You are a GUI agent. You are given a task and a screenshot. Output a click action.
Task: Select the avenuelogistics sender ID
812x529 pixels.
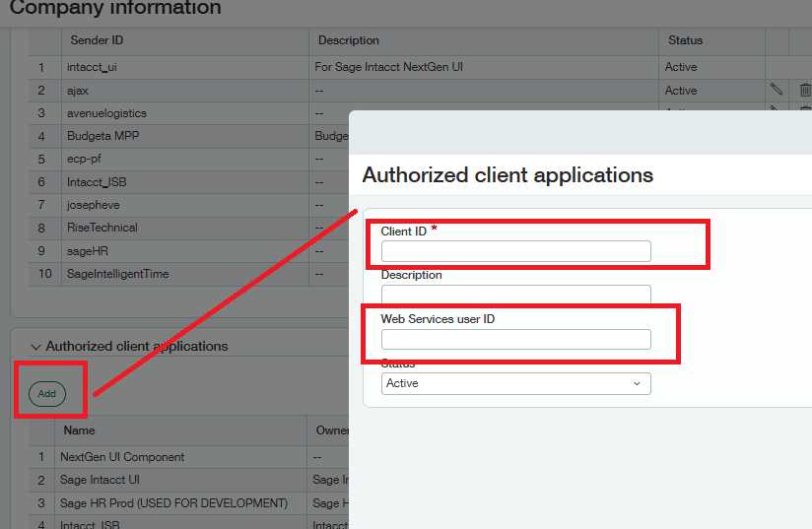[x=185, y=113]
